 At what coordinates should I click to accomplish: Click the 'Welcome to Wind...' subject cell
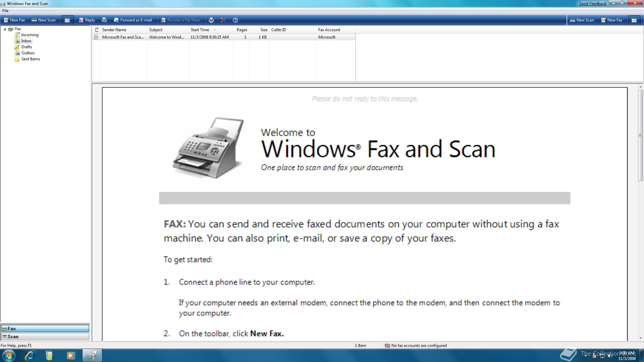click(167, 37)
